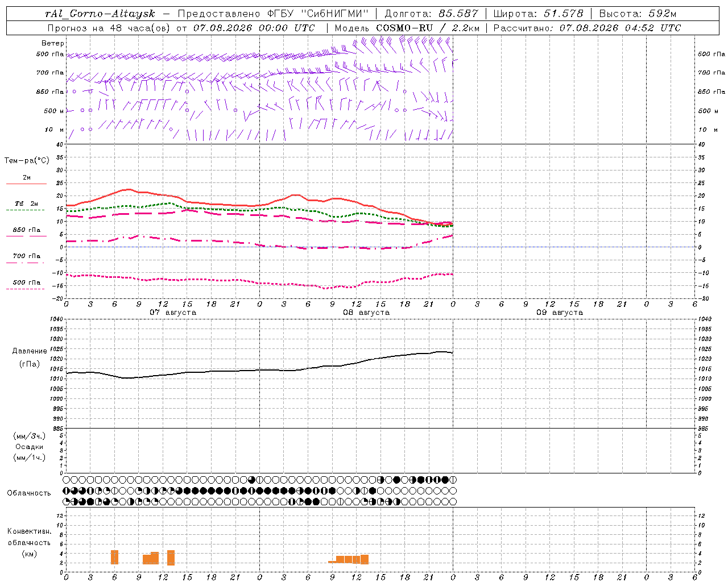The height and width of the screenshot is (582, 728).
Task: Click the first orange convective cloud bar
Action: click(114, 557)
